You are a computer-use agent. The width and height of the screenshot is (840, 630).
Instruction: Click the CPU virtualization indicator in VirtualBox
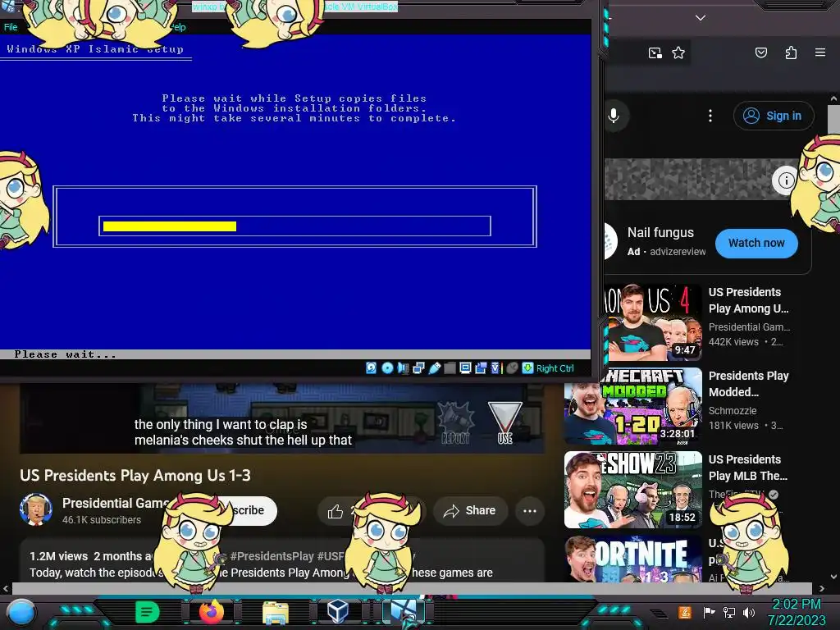pyautogui.click(x=496, y=368)
